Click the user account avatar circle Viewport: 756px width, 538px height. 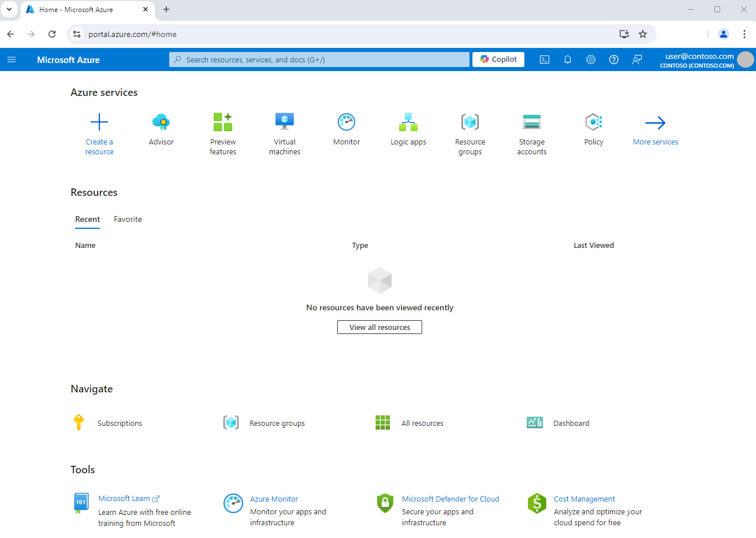pyautogui.click(x=746, y=60)
